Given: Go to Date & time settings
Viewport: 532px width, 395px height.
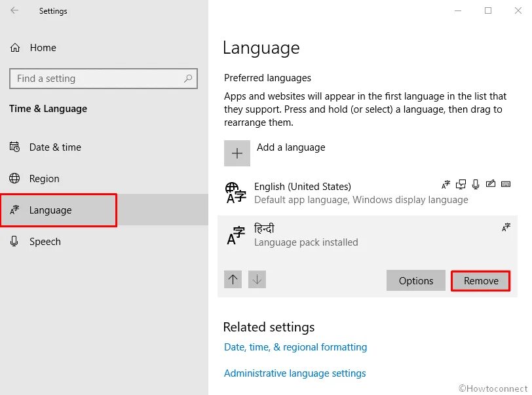Looking at the screenshot, I should click(x=55, y=147).
